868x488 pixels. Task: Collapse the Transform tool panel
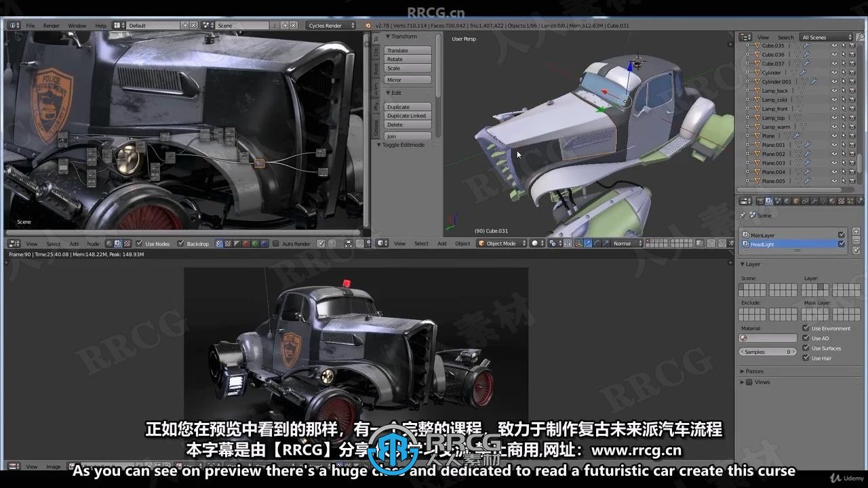tap(389, 37)
